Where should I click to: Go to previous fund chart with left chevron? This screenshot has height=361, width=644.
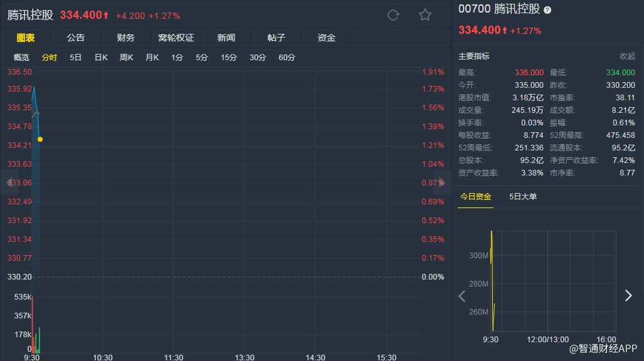point(462,296)
